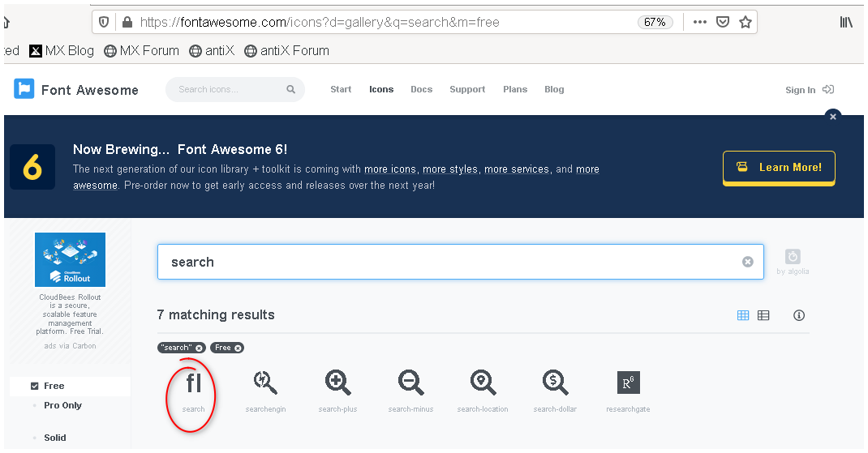
Task: Remove the "search" filter tag
Action: coord(199,348)
